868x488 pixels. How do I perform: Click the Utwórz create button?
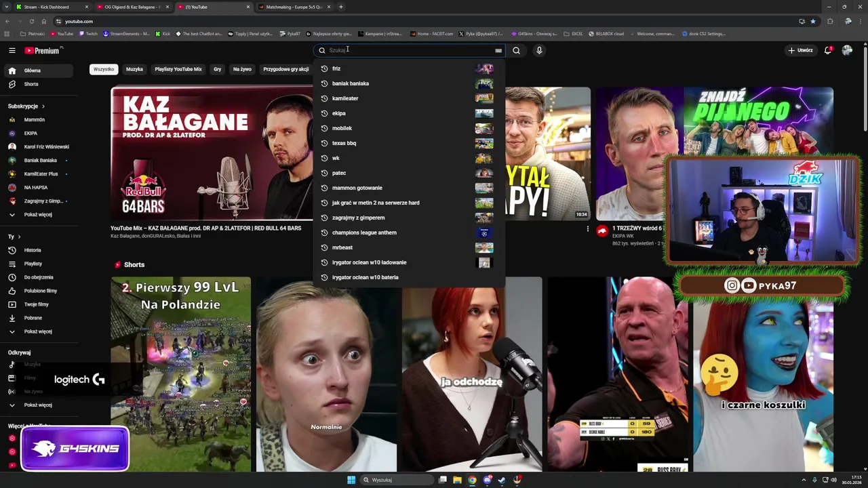coord(800,50)
